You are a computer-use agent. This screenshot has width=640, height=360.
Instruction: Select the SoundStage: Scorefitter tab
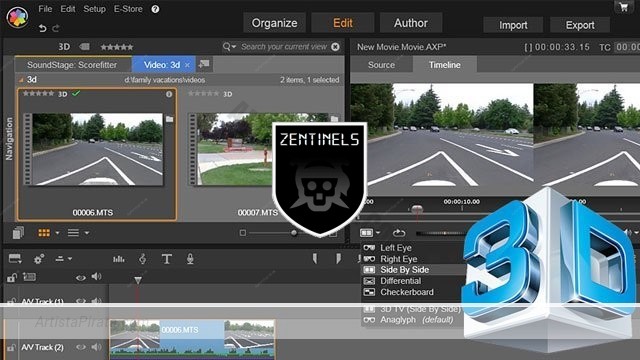(73, 64)
